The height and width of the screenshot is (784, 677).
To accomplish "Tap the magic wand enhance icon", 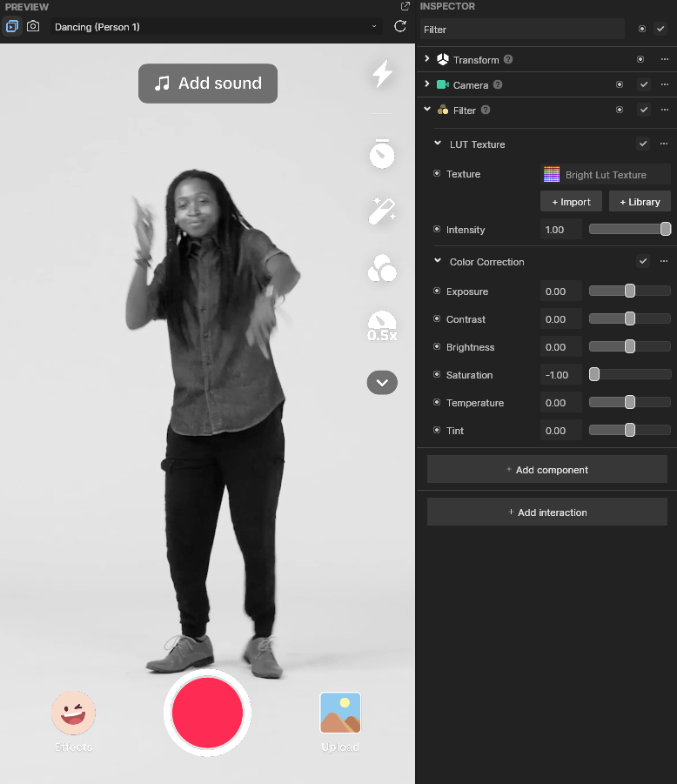I will tap(382, 211).
